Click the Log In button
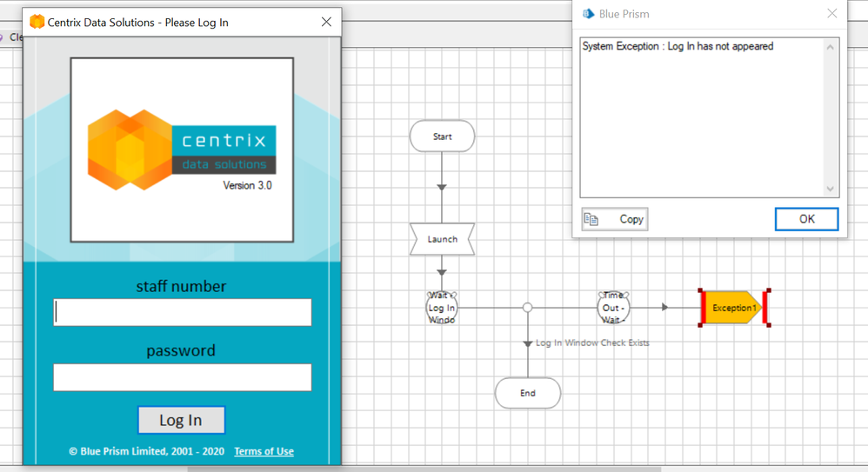 [x=181, y=420]
